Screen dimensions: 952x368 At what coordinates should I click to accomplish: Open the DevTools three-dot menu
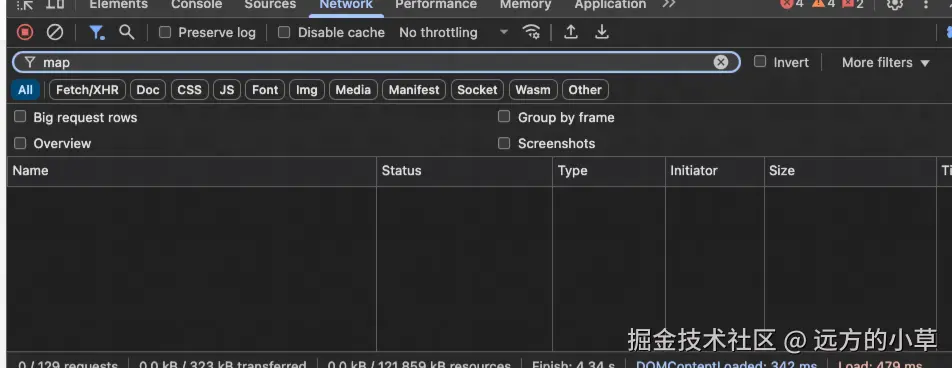pyautogui.click(x=926, y=4)
